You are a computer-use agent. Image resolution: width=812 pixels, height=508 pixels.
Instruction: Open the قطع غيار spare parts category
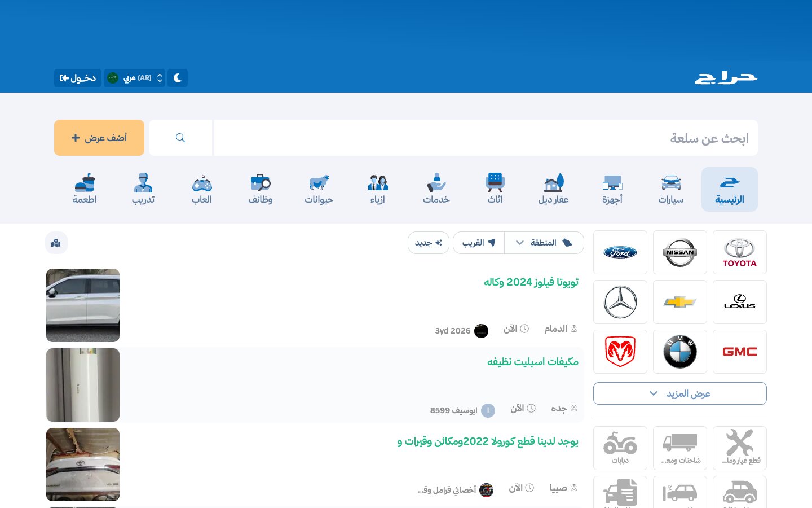click(x=740, y=448)
